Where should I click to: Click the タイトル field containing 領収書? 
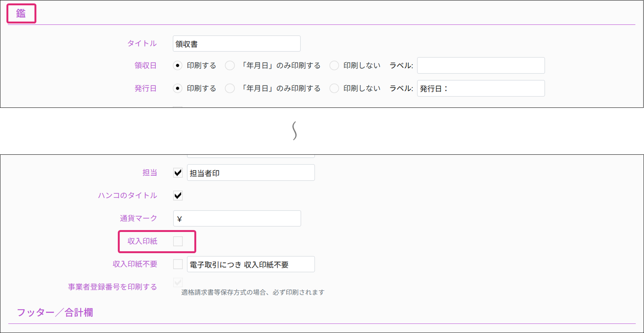236,44
